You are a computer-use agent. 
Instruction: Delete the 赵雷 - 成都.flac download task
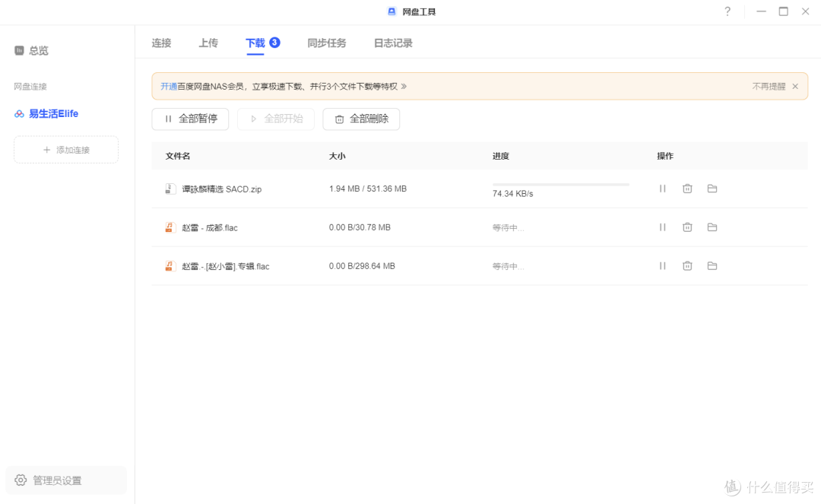(x=687, y=227)
